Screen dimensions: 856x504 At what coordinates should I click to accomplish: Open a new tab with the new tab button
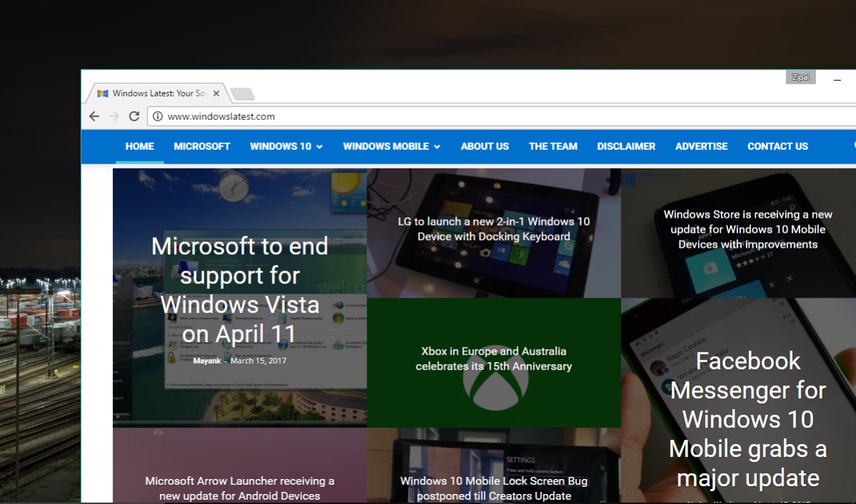click(243, 94)
